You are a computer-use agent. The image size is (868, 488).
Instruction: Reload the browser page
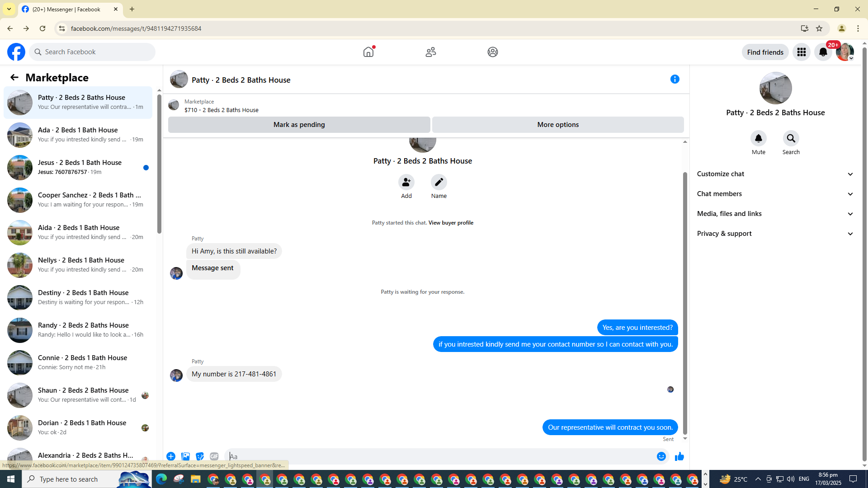click(42, 28)
